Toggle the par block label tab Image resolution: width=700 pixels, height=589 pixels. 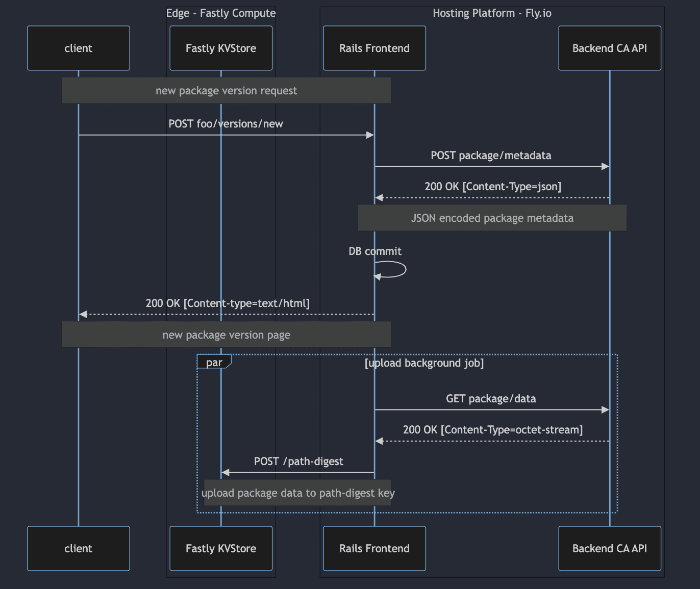(214, 362)
